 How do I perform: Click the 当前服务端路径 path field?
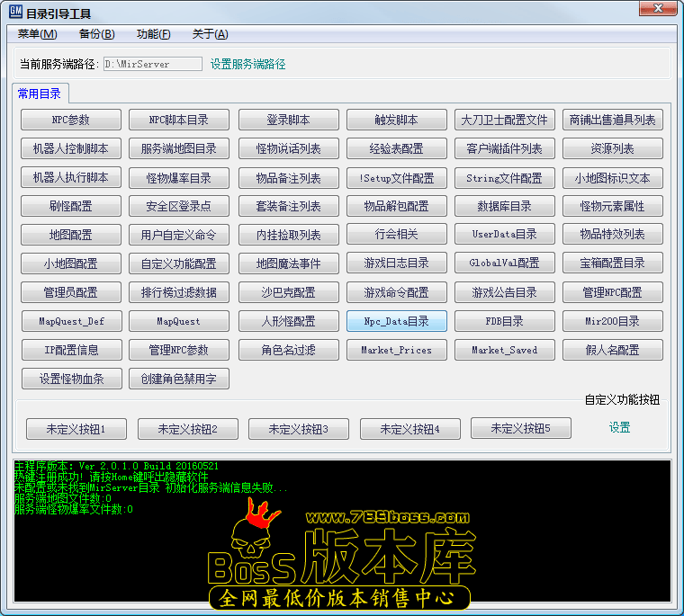coord(152,64)
